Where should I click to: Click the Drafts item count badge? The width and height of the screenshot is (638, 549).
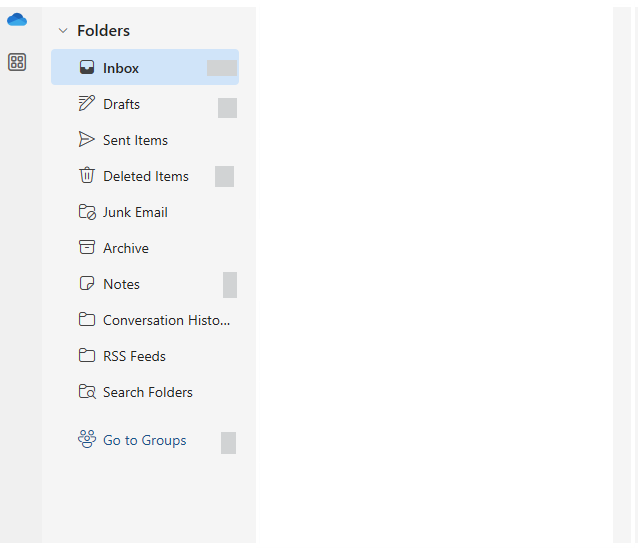tap(227, 108)
